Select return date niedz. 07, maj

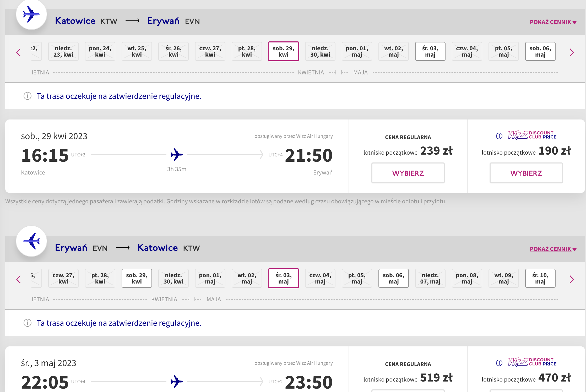[430, 278]
